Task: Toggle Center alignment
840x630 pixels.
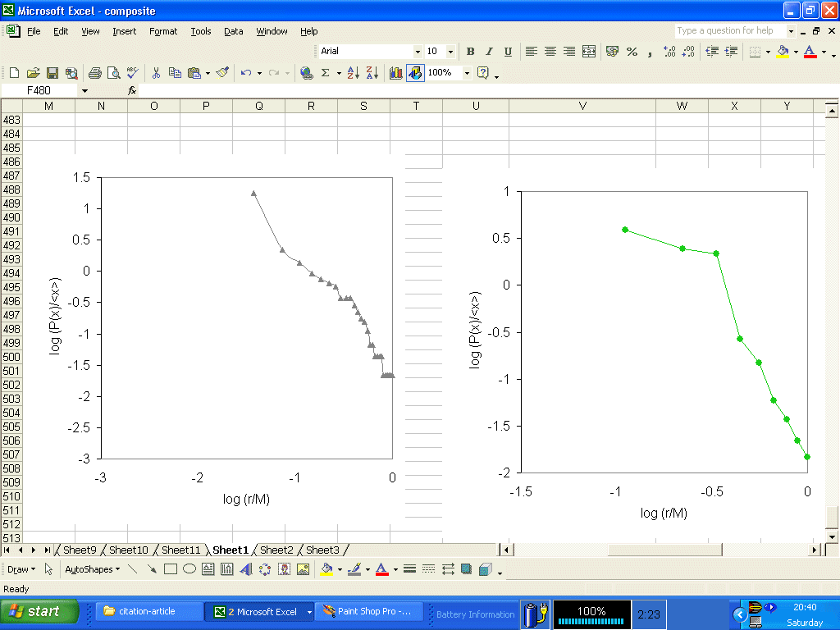Action: coord(550,52)
